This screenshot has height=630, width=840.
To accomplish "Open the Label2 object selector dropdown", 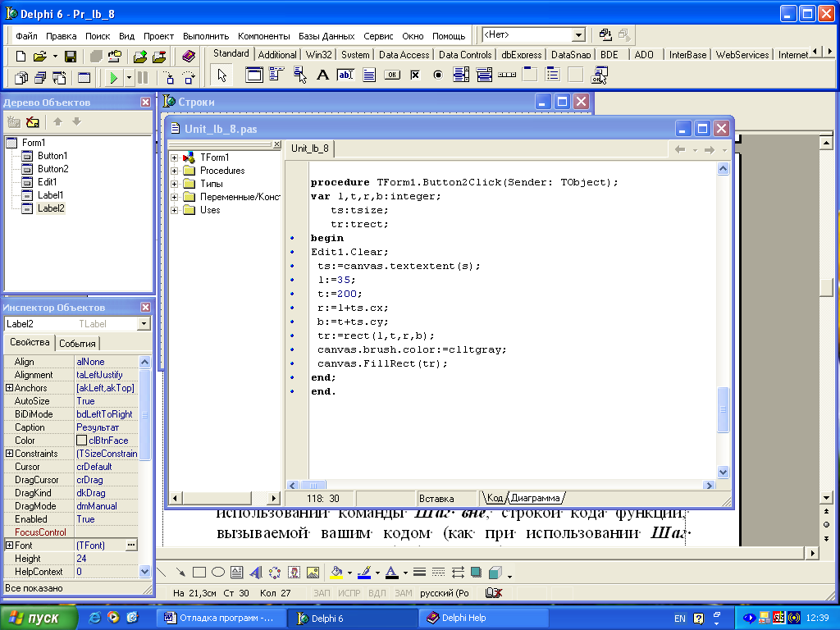I will click(143, 323).
